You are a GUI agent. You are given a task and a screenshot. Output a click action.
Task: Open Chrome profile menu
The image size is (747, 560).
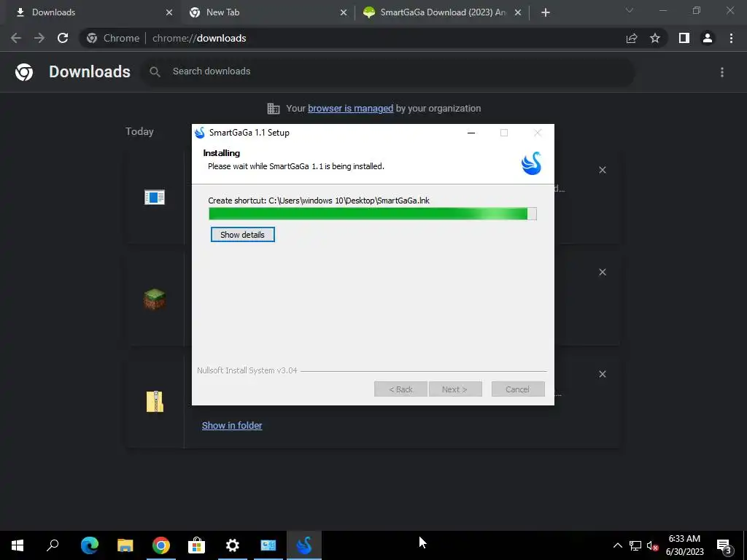click(708, 38)
